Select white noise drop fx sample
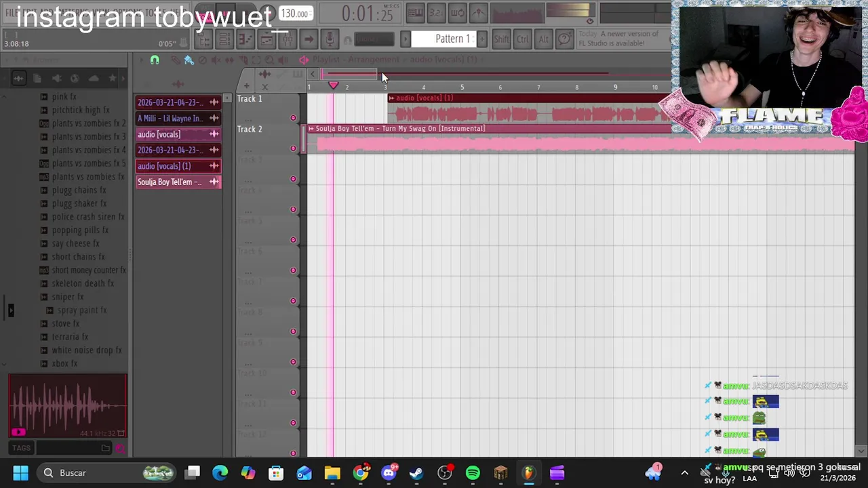This screenshot has width=868, height=488. [x=87, y=350]
